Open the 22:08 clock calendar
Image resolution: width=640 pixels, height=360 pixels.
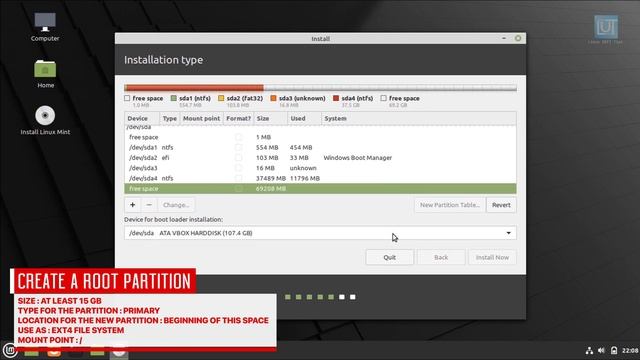[630, 351]
